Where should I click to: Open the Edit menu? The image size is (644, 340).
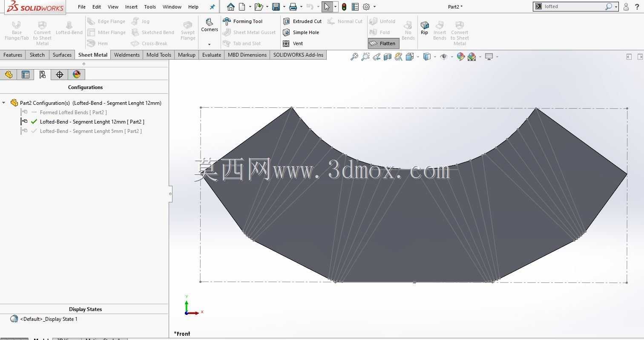pyautogui.click(x=97, y=7)
